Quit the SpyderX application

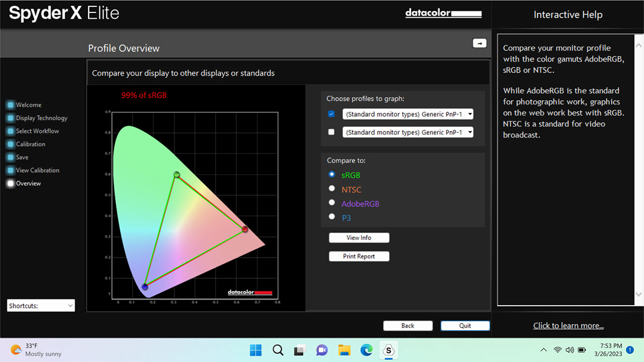click(x=465, y=326)
